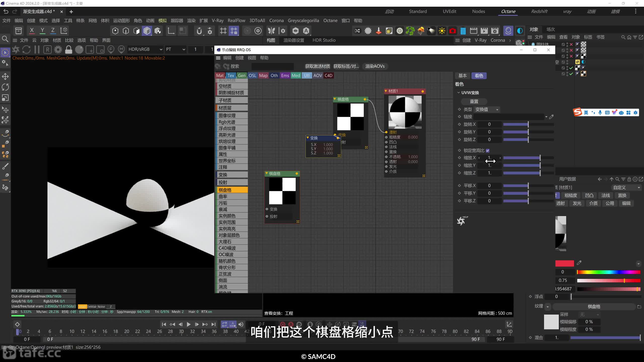Open the HDR/sRGB color space dropdown
644x362 pixels.
point(145,49)
